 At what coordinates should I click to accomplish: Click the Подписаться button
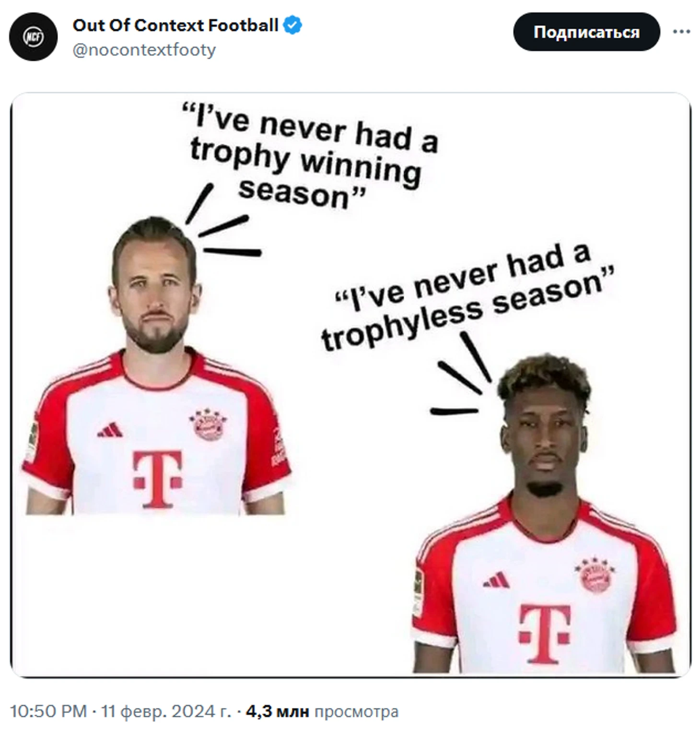click(x=586, y=32)
